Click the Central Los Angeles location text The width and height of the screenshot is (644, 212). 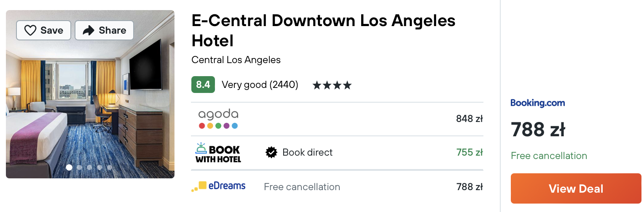(236, 60)
